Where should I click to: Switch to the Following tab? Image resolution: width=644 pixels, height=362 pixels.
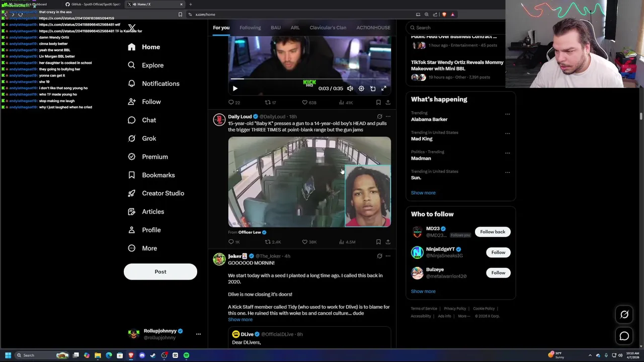coord(250,28)
